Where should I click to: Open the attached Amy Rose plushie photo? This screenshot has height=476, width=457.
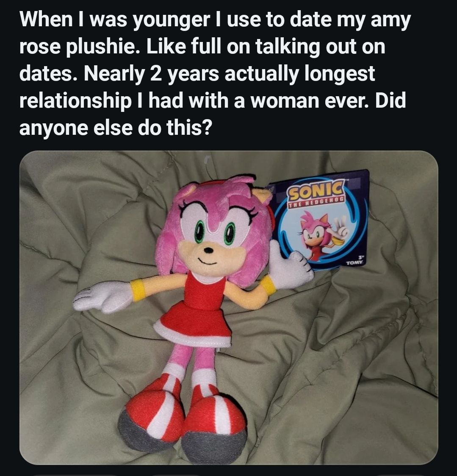(x=229, y=307)
